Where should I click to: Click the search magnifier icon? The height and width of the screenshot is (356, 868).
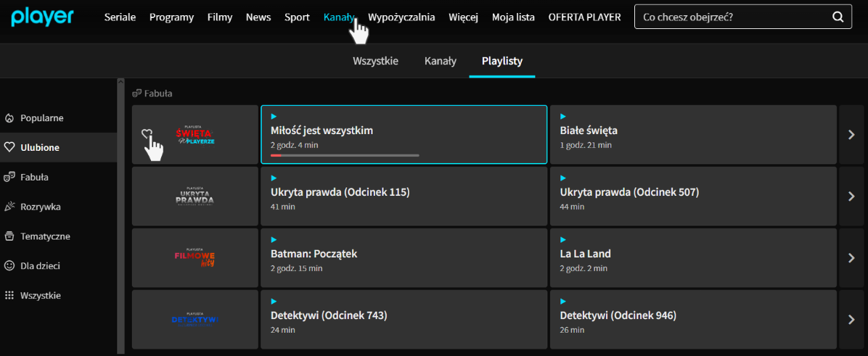(838, 17)
